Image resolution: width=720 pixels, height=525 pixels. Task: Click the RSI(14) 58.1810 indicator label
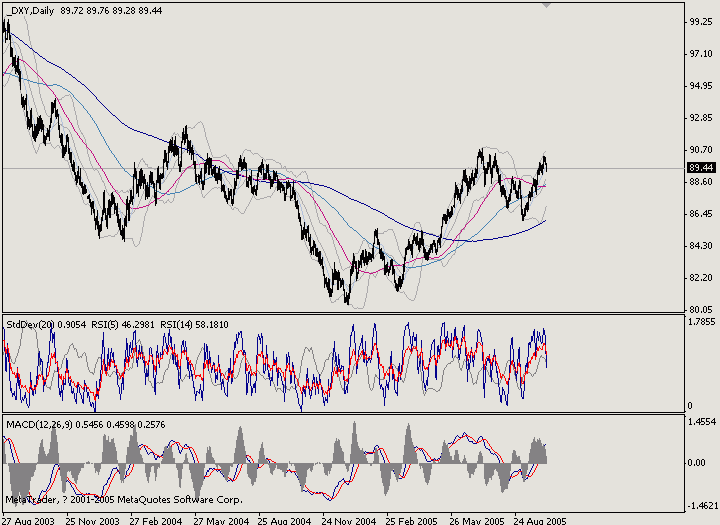tap(194, 325)
